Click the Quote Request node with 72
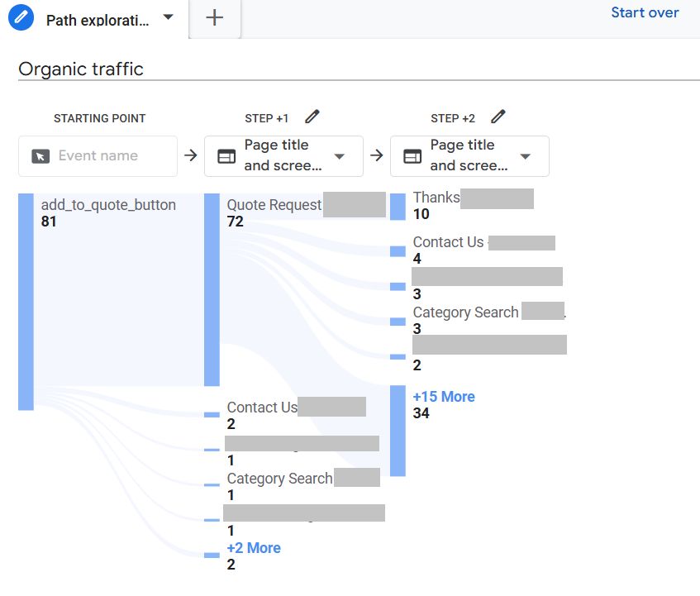The image size is (700, 596). pos(212,289)
